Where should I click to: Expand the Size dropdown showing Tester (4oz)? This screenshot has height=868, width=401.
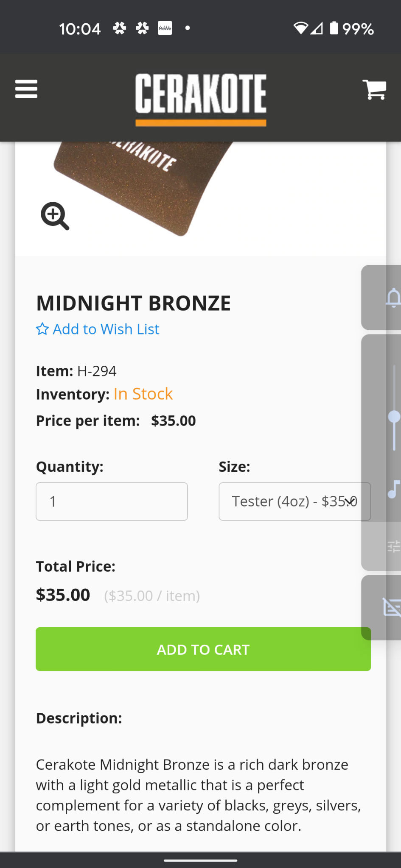point(294,501)
